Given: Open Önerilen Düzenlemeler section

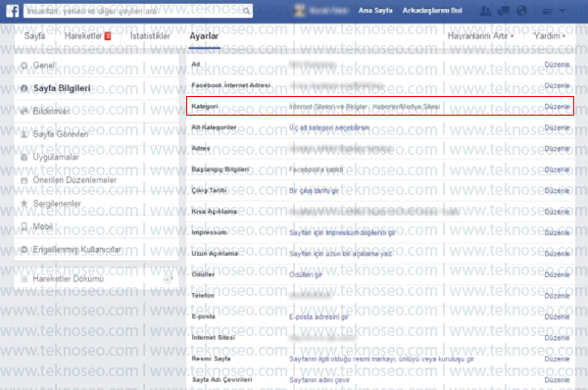Looking at the screenshot, I should 96,180.
